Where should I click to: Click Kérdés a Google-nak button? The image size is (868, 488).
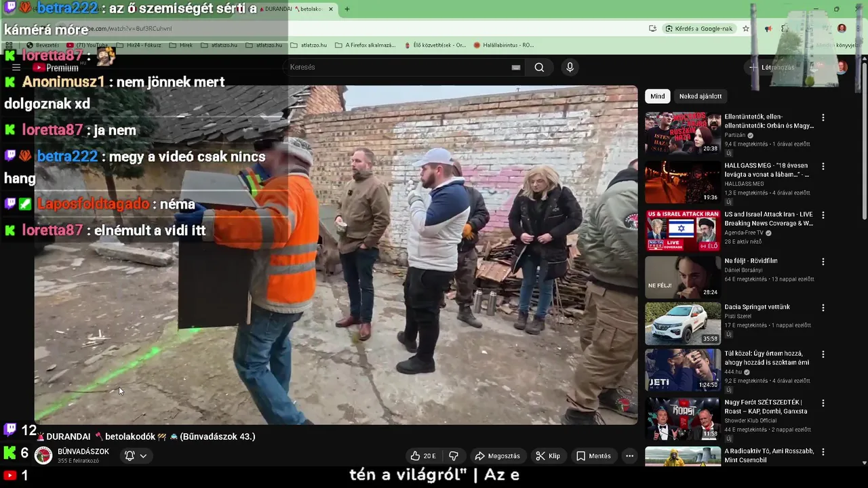coord(699,28)
